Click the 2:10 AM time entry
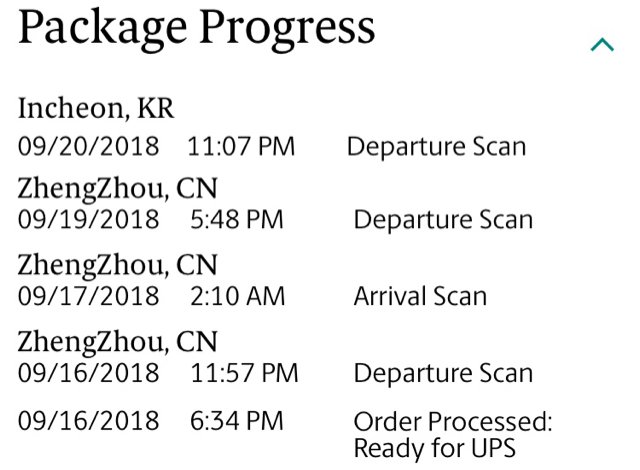This screenshot has height=470, width=640. coord(238,296)
